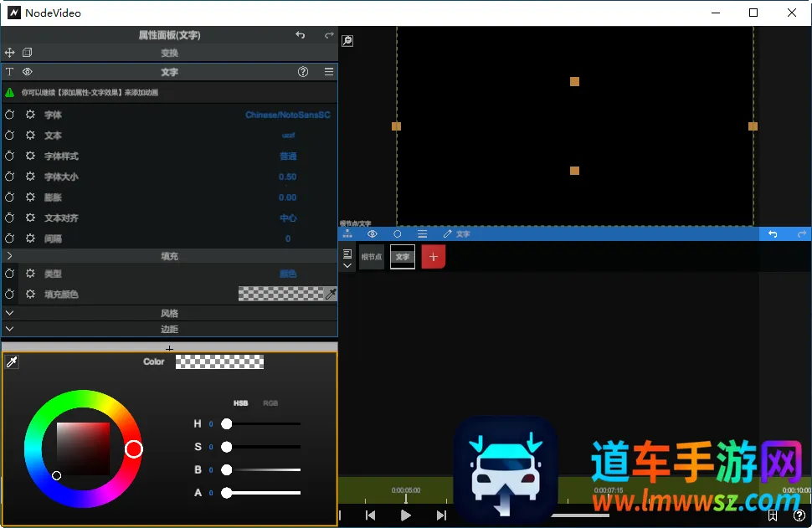Screen dimensions: 812x528
Task: Toggle the eye icon in timeline toolbar
Action: point(373,234)
